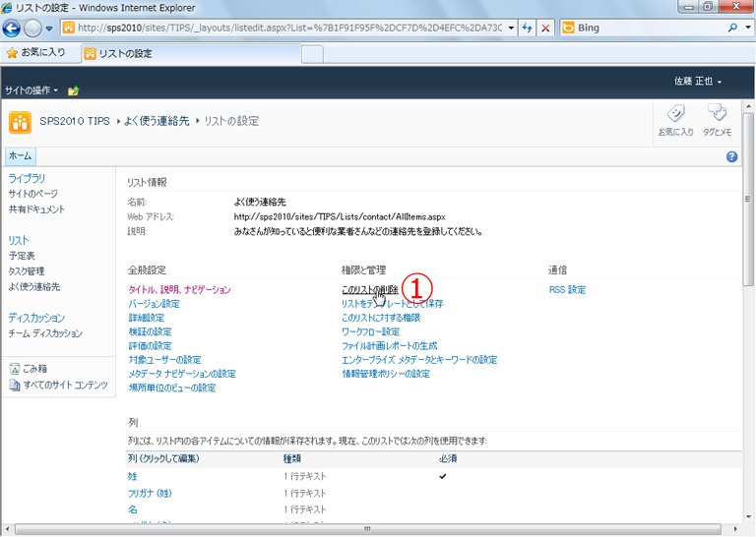Click the list Web address URL text
This screenshot has height=537, width=756.
[340, 216]
